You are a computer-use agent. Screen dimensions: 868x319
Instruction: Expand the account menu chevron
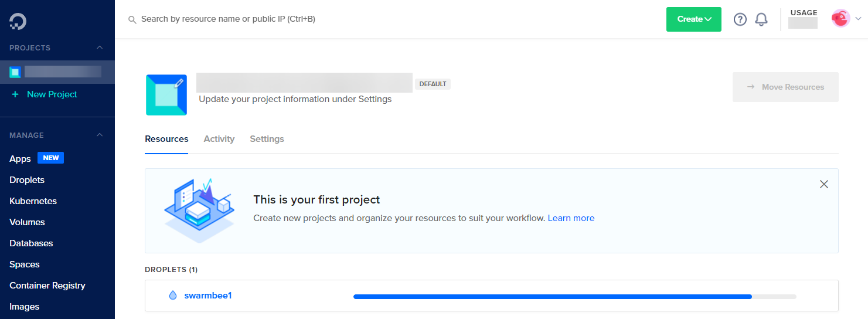point(858,19)
